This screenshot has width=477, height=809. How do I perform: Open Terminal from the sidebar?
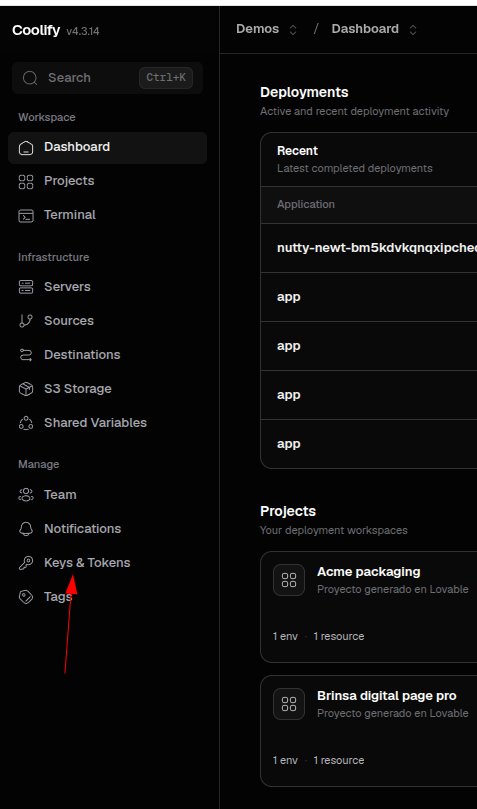coord(107,216)
